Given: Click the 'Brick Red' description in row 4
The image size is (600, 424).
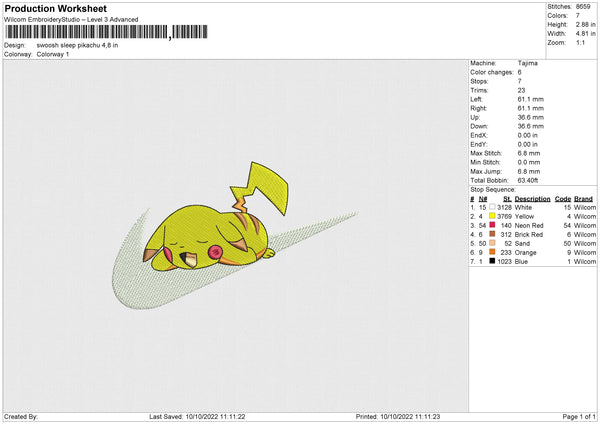Looking at the screenshot, I should [529, 235].
